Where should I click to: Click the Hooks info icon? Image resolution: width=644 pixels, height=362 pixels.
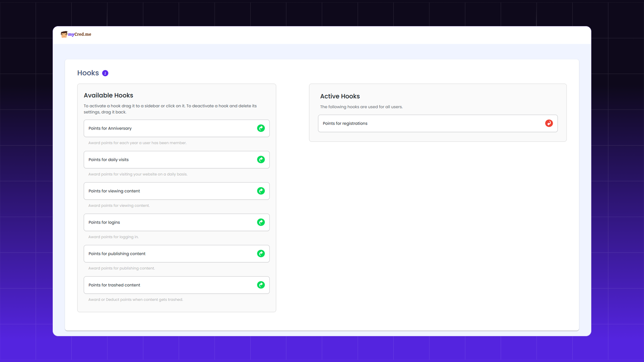coord(105,73)
